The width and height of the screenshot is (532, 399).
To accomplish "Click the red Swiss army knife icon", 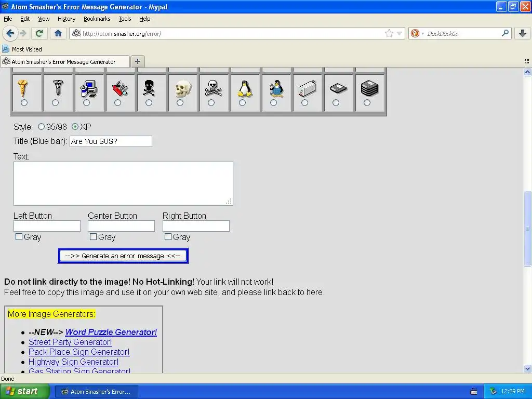I will [120, 88].
